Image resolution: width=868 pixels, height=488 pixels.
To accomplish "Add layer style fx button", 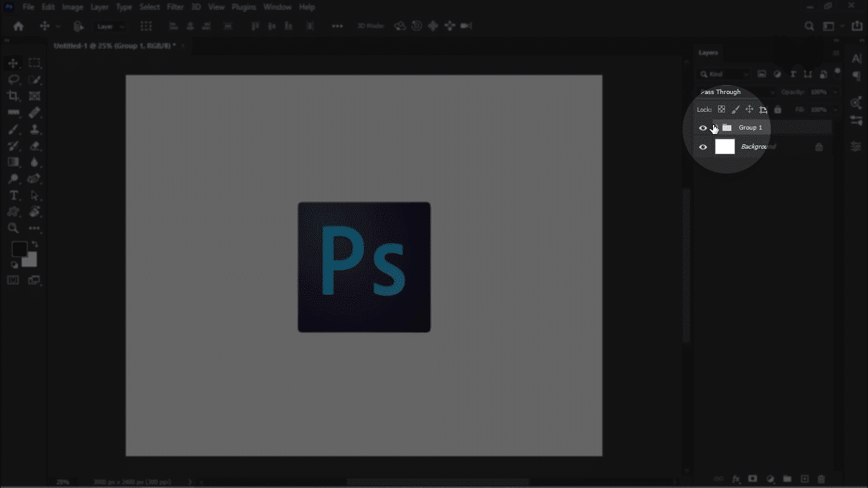I will [x=736, y=478].
